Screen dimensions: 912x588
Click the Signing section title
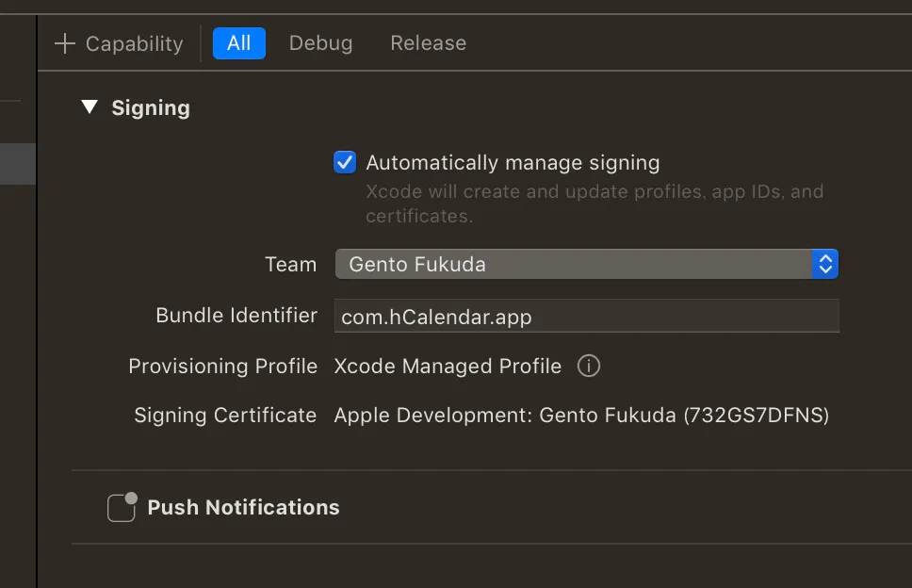point(151,108)
